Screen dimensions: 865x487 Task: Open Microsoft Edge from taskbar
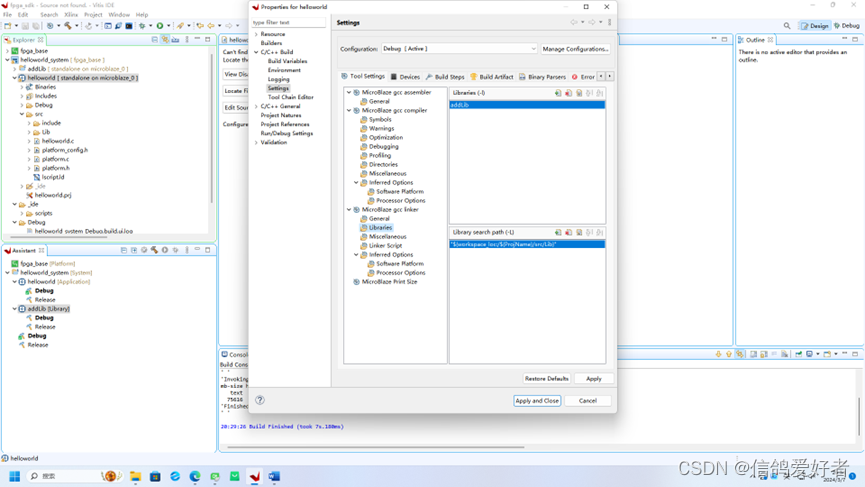pos(195,477)
